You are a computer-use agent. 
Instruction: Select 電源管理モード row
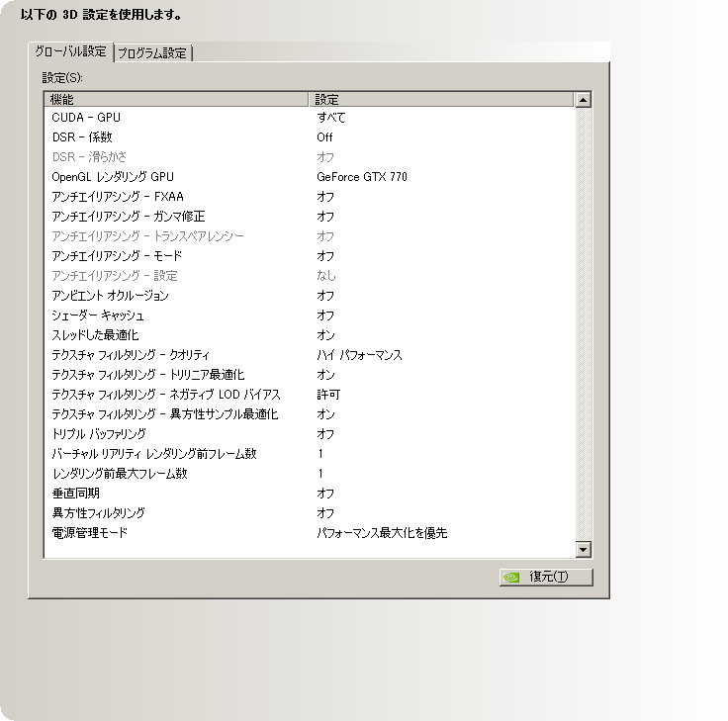[x=310, y=533]
